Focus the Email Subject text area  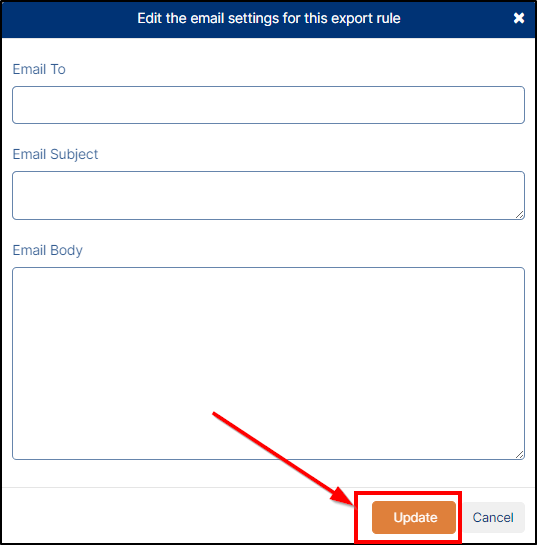click(268, 195)
